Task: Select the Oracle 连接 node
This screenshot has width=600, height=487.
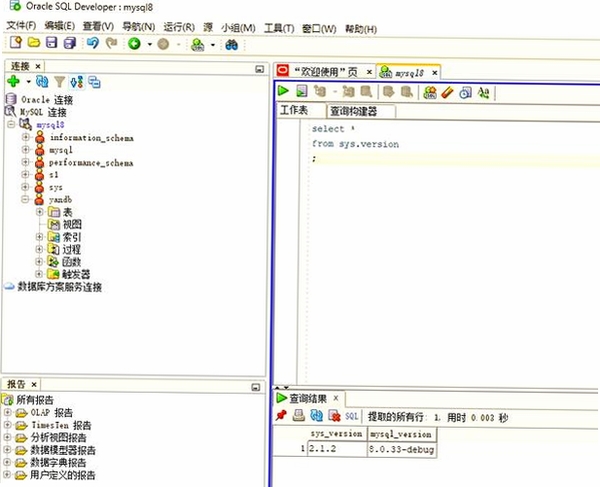Action: (47, 100)
